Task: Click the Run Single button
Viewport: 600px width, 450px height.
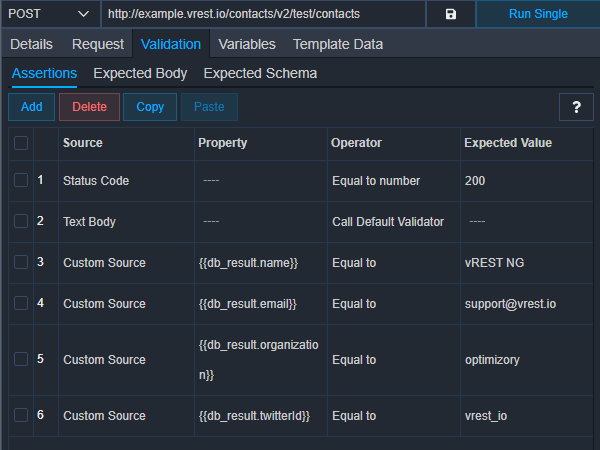Action: click(x=538, y=14)
